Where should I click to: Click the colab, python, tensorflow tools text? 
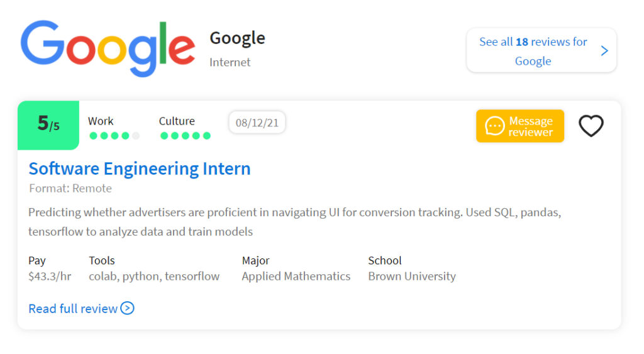pos(155,277)
